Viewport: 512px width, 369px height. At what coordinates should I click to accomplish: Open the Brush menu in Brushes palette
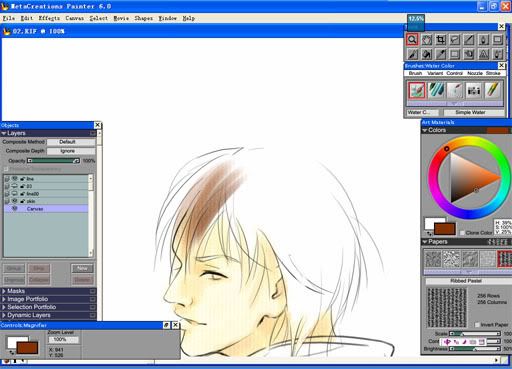click(415, 73)
